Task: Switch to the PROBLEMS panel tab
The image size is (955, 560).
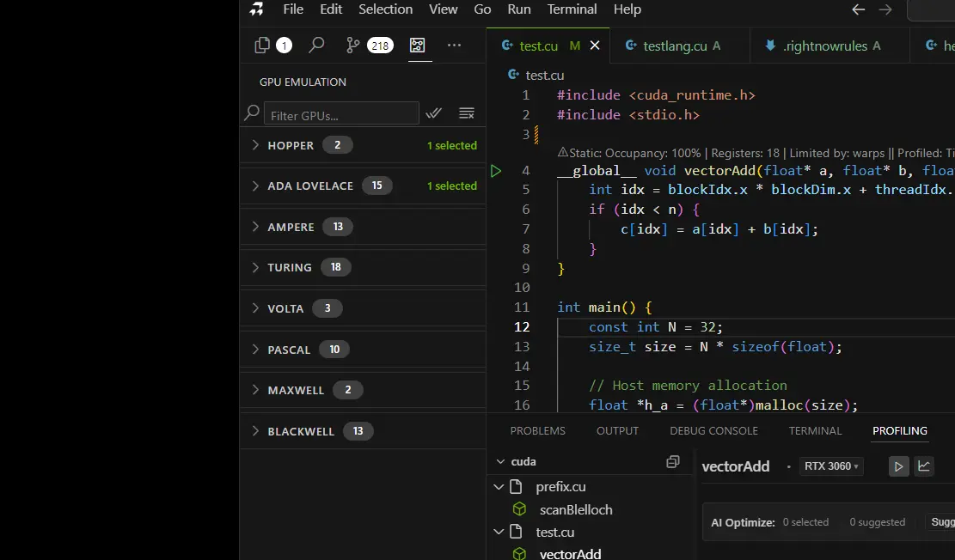Action: click(x=537, y=431)
